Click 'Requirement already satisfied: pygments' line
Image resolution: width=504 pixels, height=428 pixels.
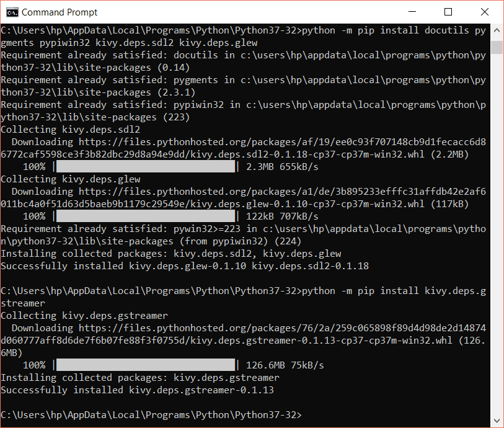click(x=244, y=86)
